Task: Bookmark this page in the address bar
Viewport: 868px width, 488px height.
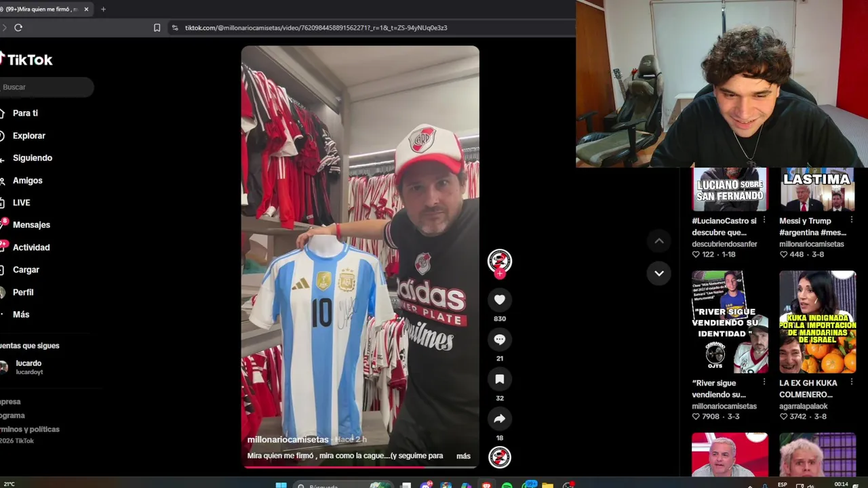Action: coord(157,28)
